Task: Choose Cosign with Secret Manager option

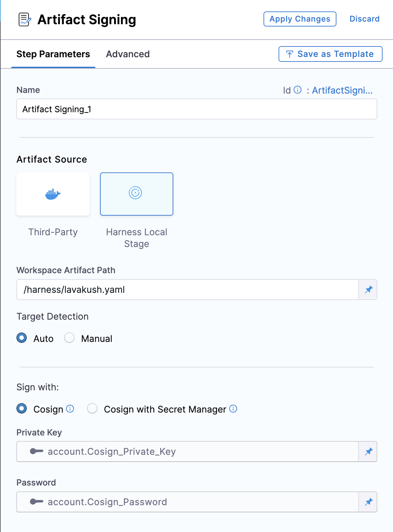Action: point(92,409)
